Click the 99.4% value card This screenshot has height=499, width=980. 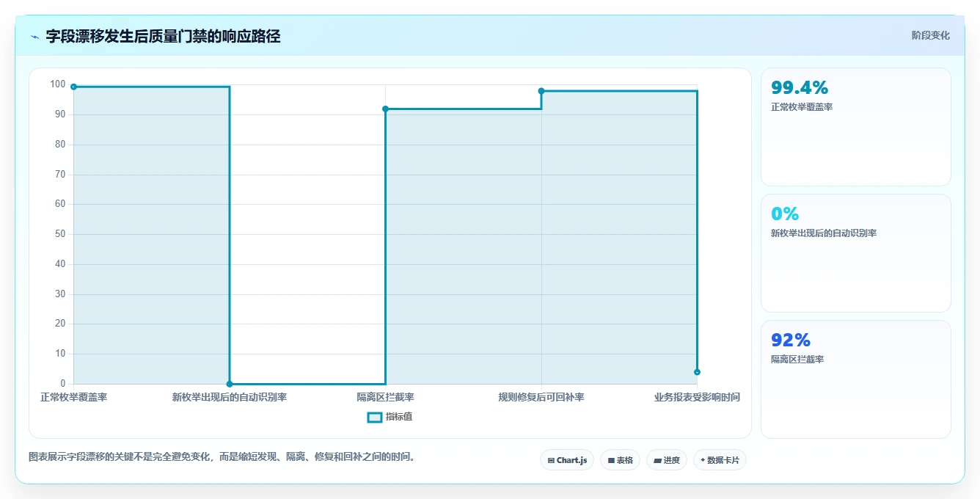pyautogui.click(x=855, y=127)
